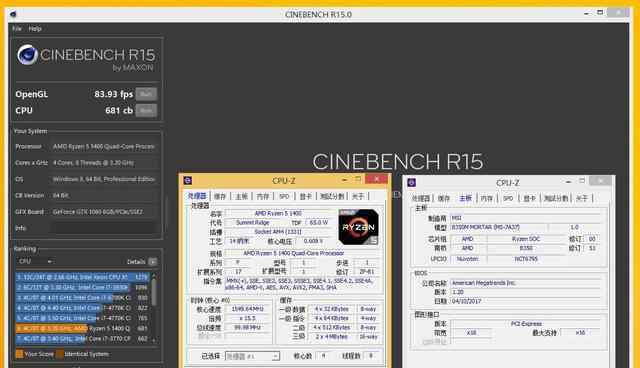Click the Cinebench R15 sphere logo
This screenshot has width=640, height=368.
coord(27,55)
